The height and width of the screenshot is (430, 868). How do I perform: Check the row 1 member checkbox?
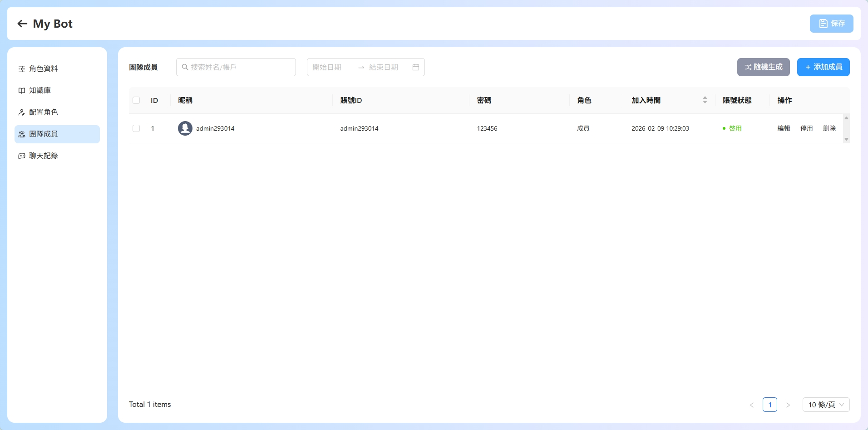[136, 128]
